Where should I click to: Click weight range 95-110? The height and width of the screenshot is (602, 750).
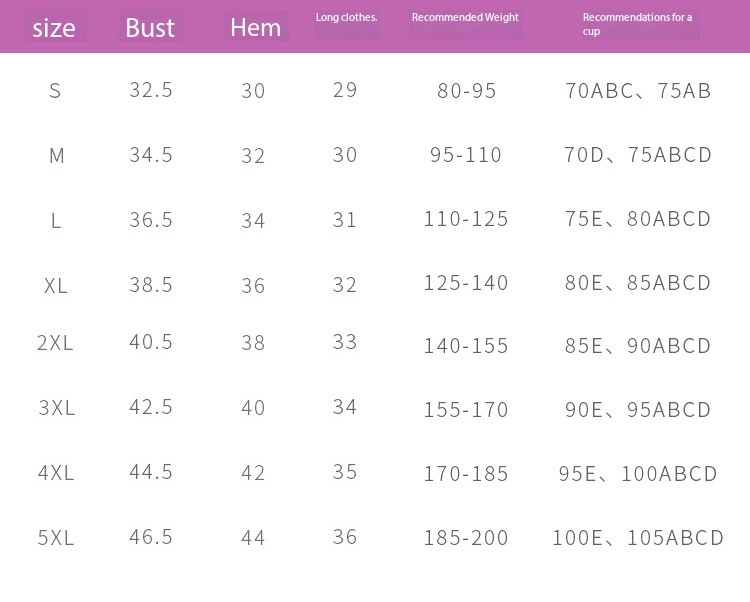(466, 155)
